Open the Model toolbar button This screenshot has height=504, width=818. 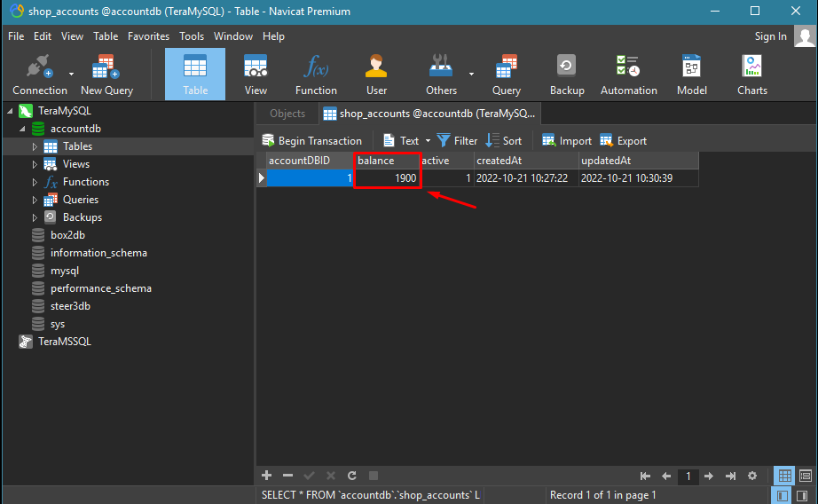click(692, 75)
